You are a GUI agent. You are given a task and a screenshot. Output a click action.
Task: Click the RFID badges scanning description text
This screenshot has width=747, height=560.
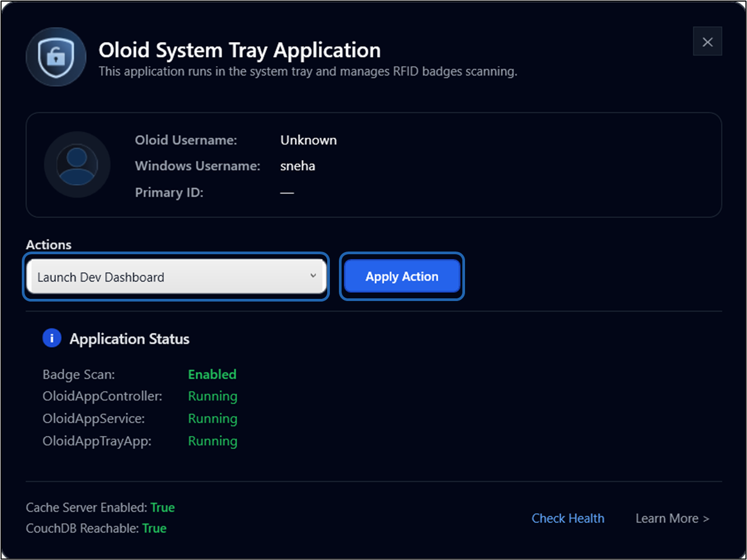[308, 71]
